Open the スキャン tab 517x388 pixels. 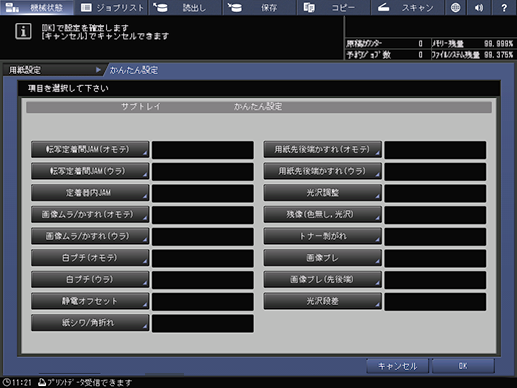click(407, 7)
